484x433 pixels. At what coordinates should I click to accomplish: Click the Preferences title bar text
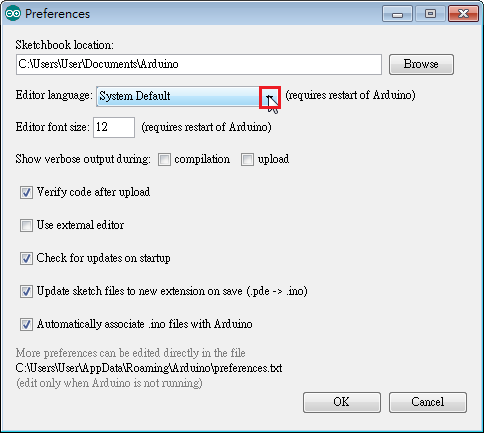point(57,14)
